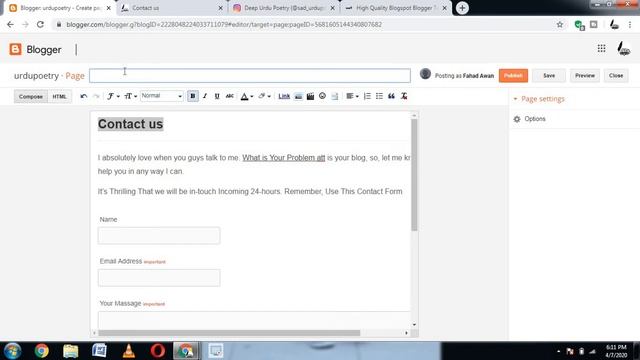Open the text color picker
640x360 pixels.
247,96
